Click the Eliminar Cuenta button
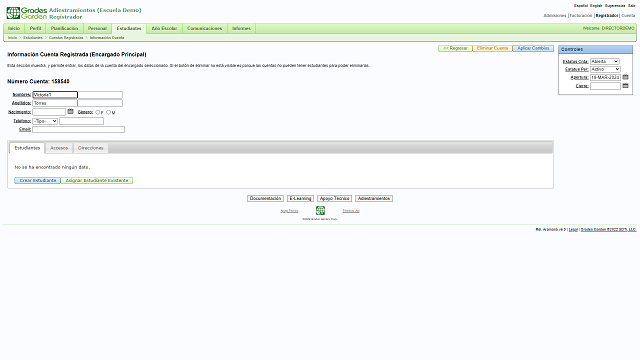 [492, 48]
